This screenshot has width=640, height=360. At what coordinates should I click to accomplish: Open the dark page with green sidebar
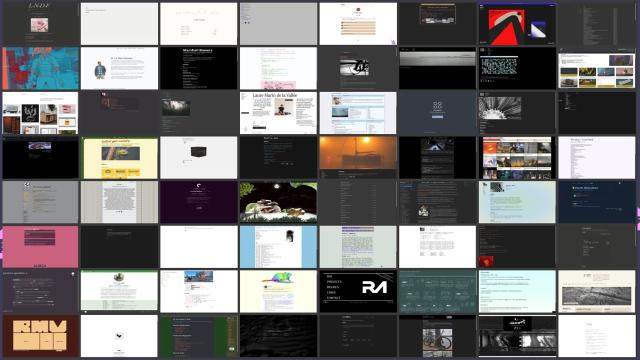(x=199, y=336)
